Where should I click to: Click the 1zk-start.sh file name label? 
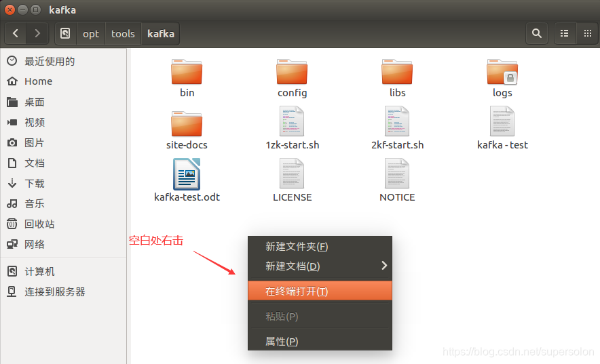(293, 145)
